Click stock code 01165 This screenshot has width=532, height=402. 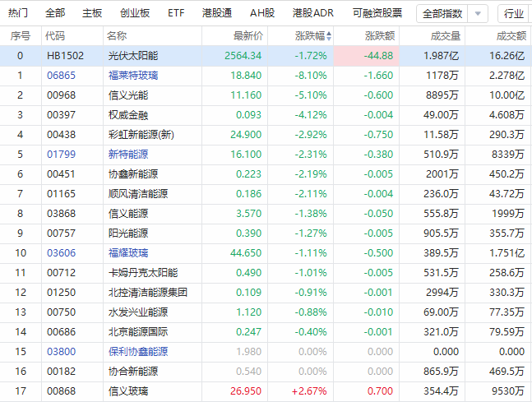click(x=61, y=194)
